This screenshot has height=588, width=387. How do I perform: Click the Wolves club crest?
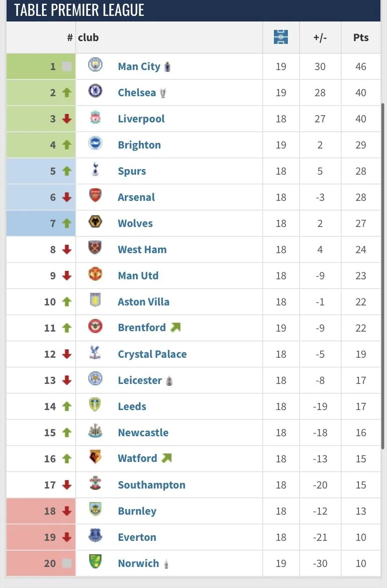[x=95, y=223]
